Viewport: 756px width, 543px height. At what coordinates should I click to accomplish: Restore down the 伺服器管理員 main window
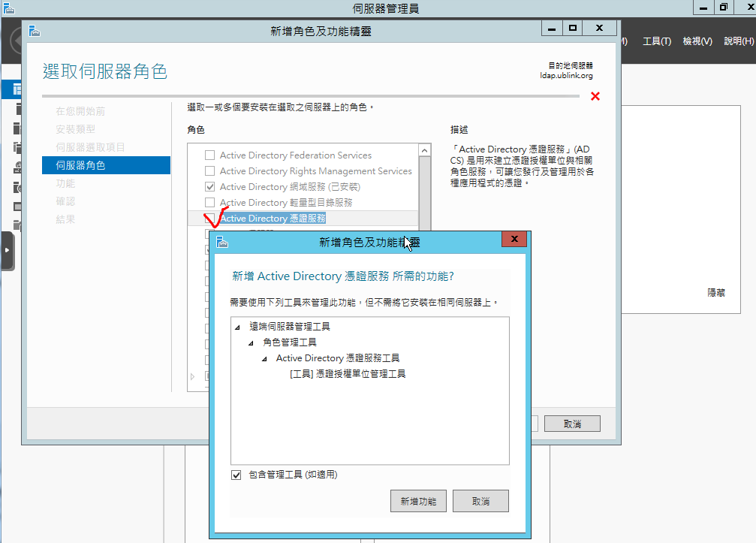723,7
